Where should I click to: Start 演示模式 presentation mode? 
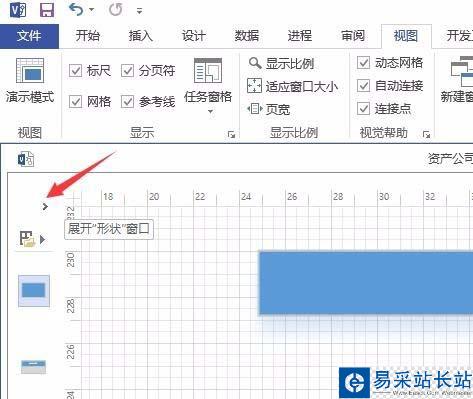30,80
